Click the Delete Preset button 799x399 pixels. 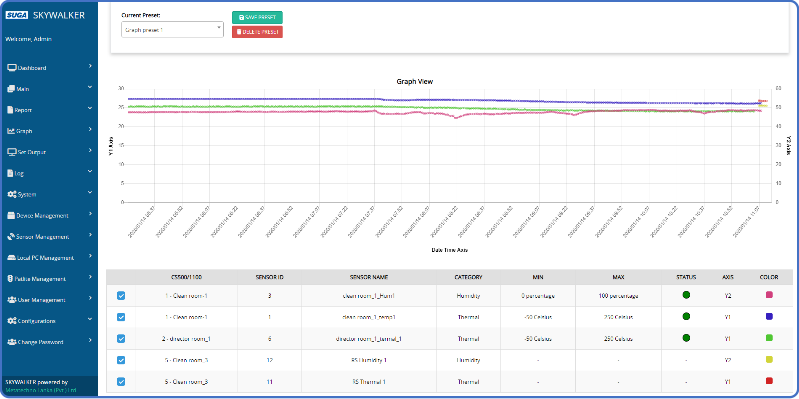pos(257,32)
